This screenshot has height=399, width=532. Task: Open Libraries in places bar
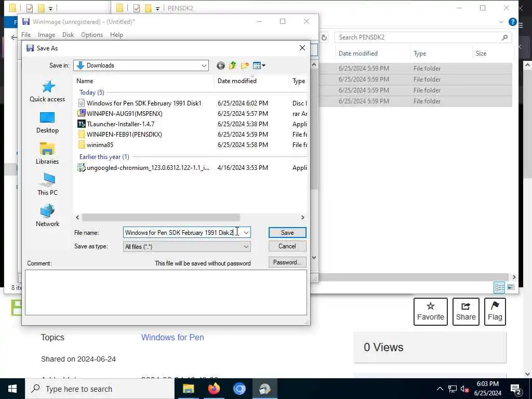click(x=47, y=154)
